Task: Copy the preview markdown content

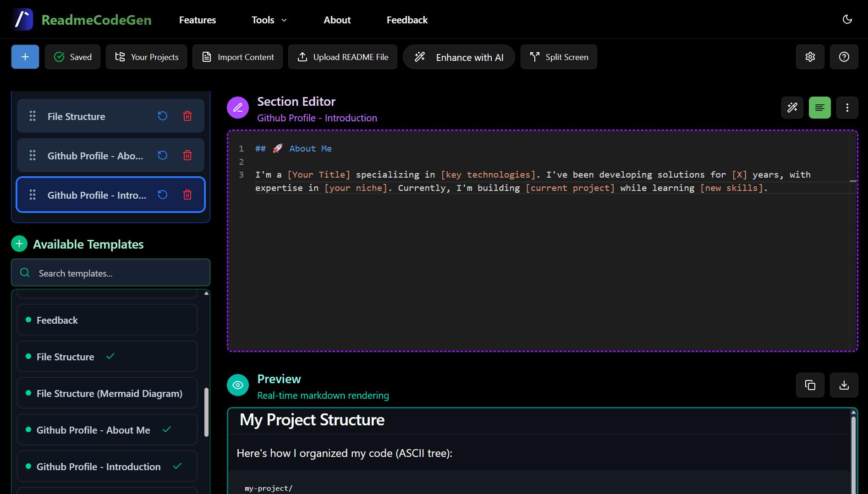Action: [810, 385]
